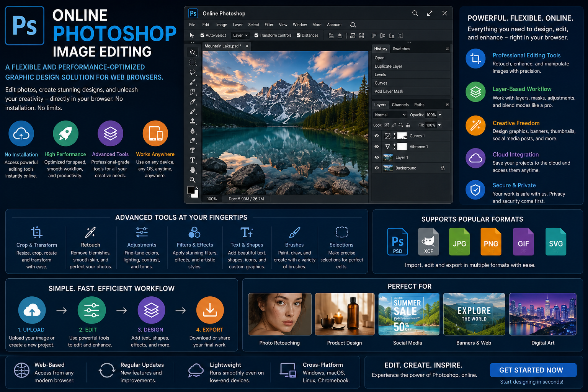Click the orange Export download icon
This screenshot has width=588, height=392.
click(210, 310)
